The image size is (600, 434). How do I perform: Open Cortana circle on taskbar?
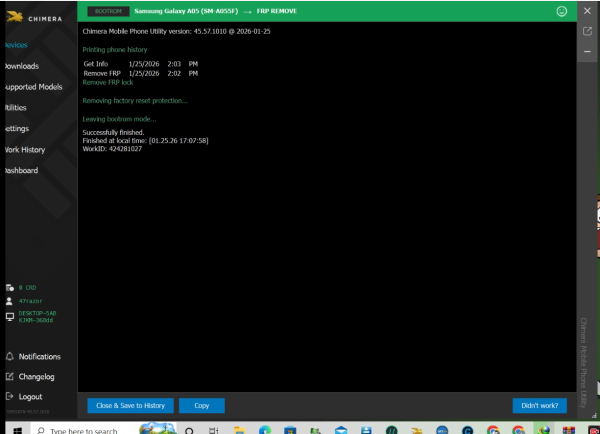(x=189, y=431)
